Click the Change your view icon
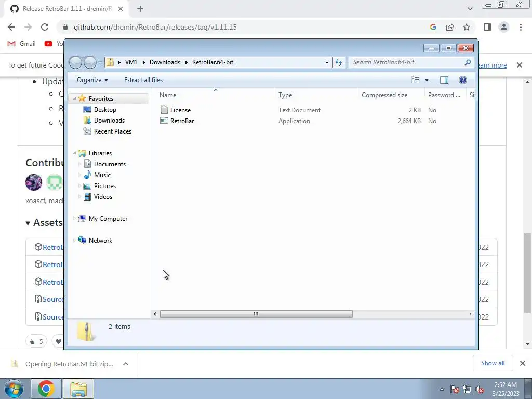 tap(415, 80)
